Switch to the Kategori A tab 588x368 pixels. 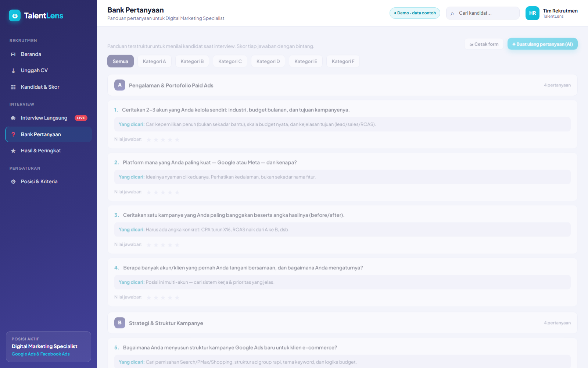tap(154, 61)
